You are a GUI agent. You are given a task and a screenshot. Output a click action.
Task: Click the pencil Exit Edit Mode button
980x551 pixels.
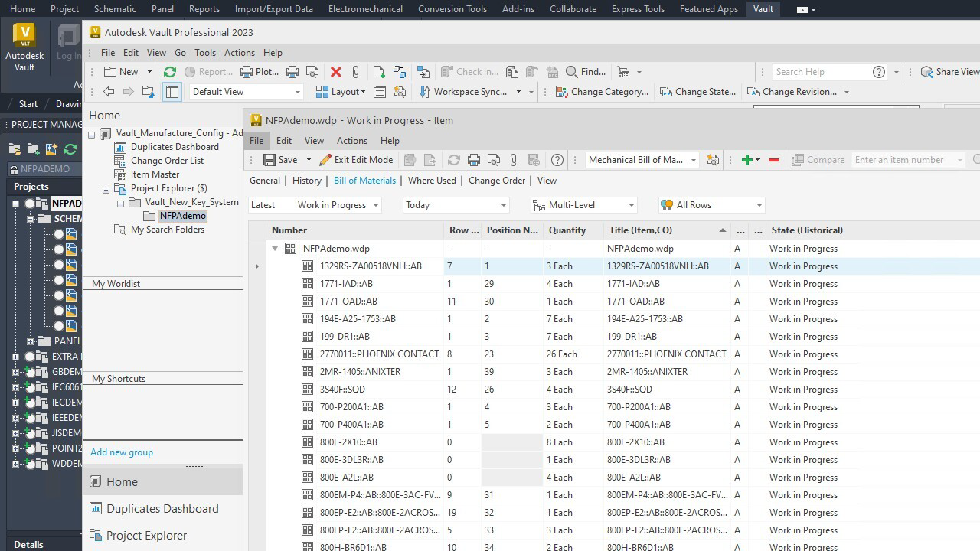[x=356, y=160]
